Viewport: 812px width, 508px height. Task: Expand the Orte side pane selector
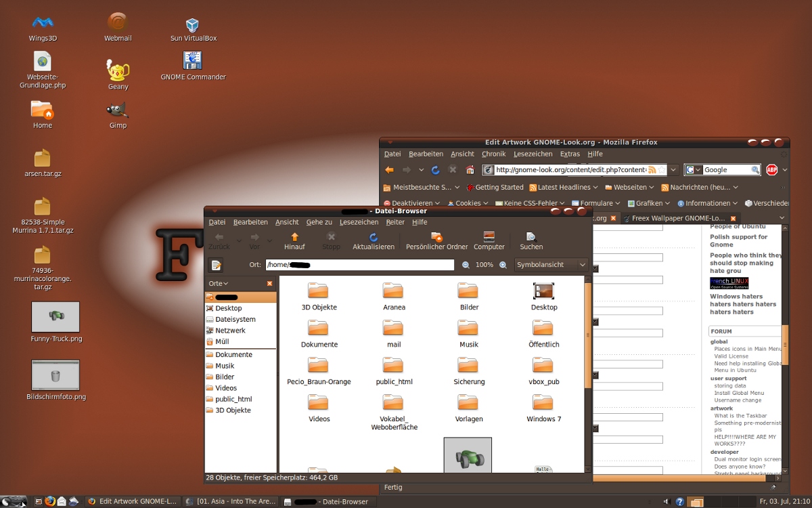218,283
